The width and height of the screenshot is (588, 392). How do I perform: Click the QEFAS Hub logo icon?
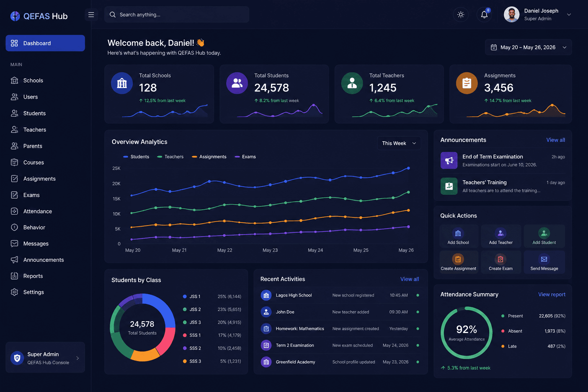15,16
